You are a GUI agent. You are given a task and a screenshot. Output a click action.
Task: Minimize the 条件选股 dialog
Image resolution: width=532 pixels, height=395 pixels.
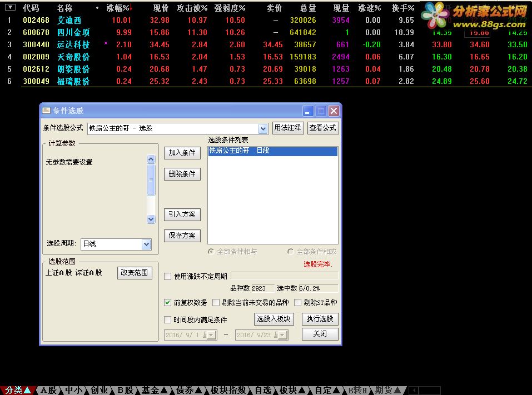(308, 111)
